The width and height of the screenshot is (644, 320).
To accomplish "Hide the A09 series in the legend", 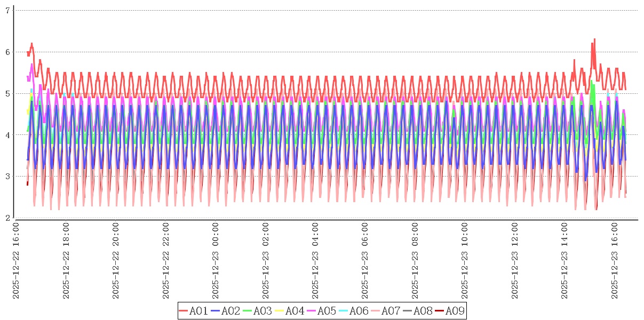I will (x=454, y=311).
